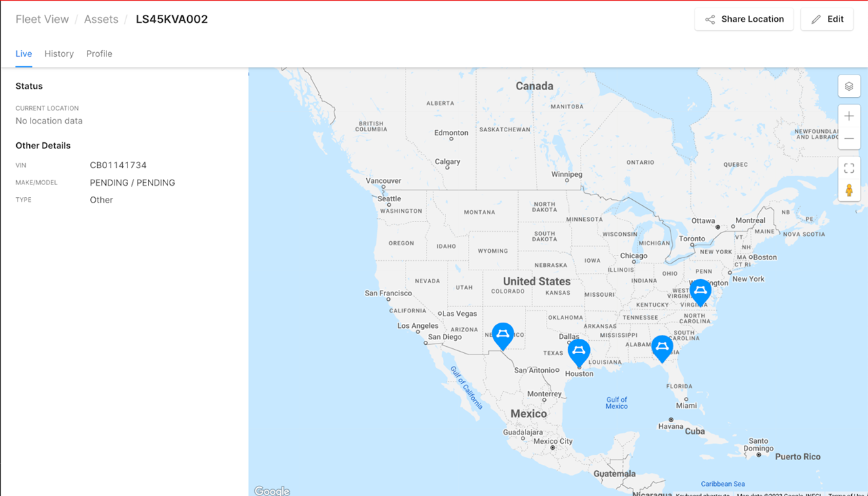Go to Fleet View breadcrumb
This screenshot has width=868, height=496.
pos(42,19)
